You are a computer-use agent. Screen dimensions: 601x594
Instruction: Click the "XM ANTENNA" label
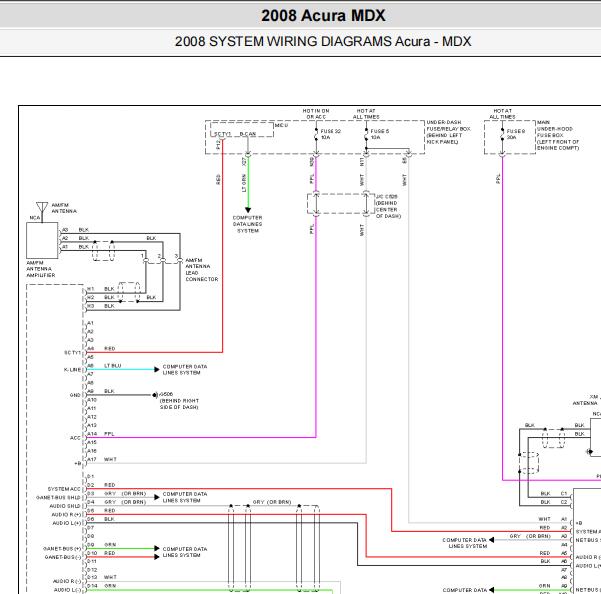(x=586, y=400)
